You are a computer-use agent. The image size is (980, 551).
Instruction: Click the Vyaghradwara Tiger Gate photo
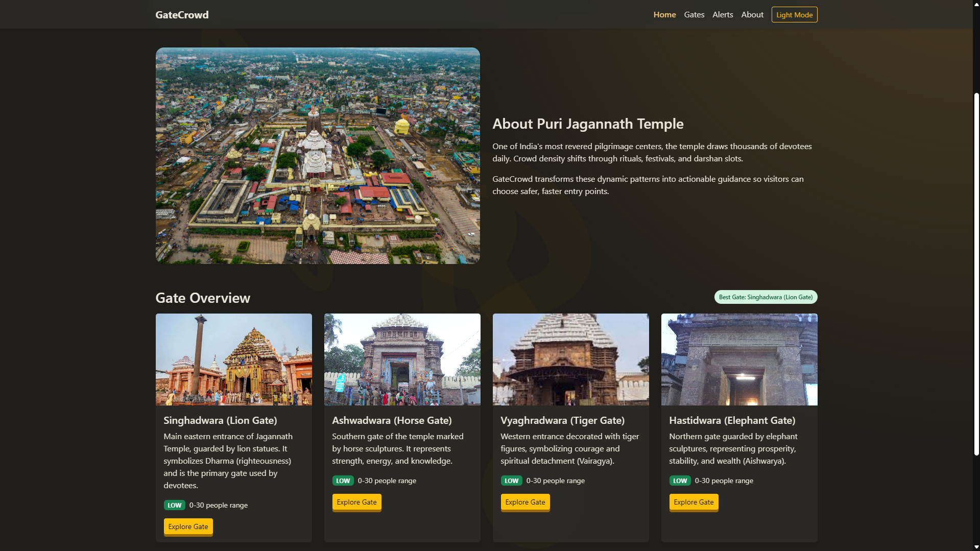click(x=571, y=360)
